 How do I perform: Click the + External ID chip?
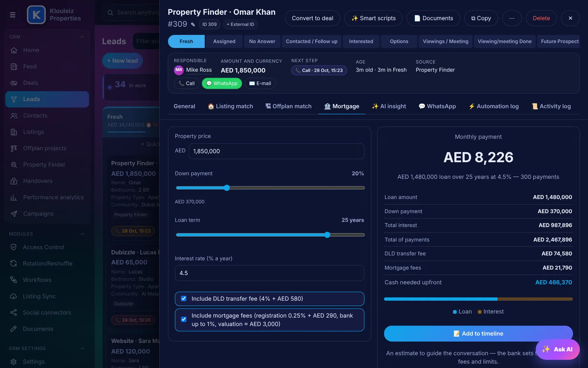coord(240,25)
